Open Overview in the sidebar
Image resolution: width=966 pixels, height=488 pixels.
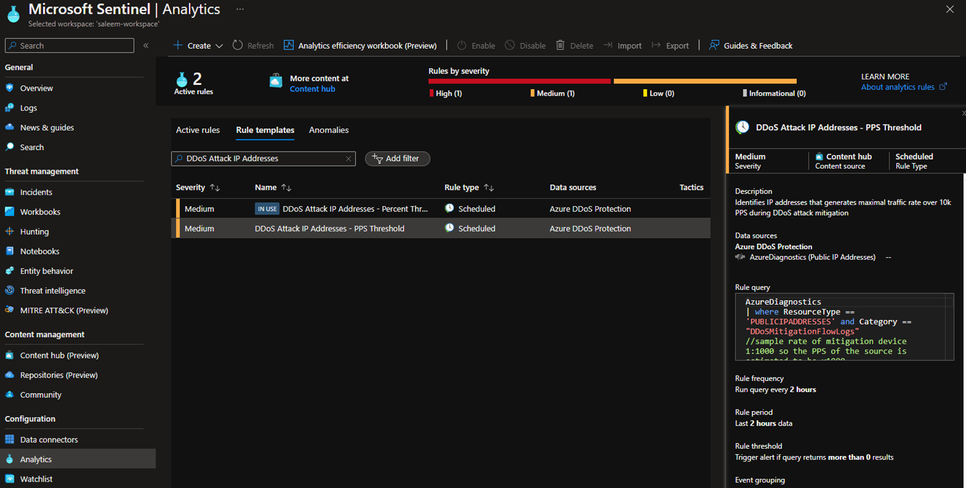[x=36, y=88]
